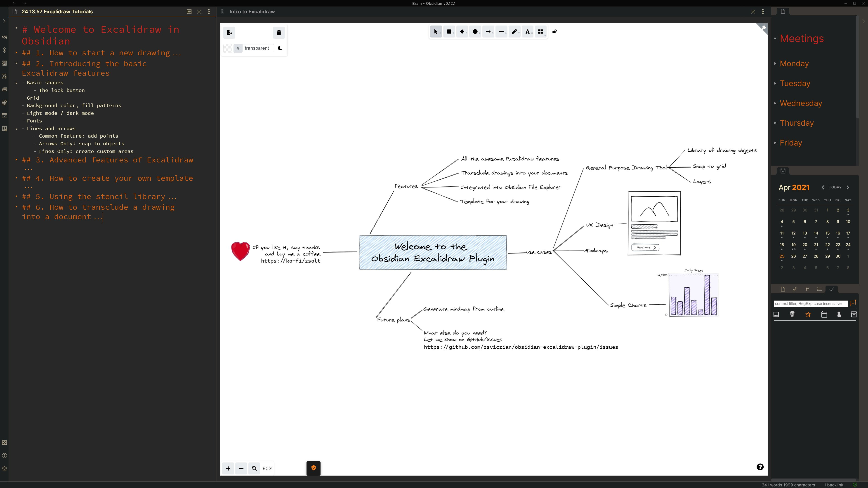Viewport: 868px width, 488px height.
Task: Toggle dark mode moon icon
Action: [x=280, y=48]
